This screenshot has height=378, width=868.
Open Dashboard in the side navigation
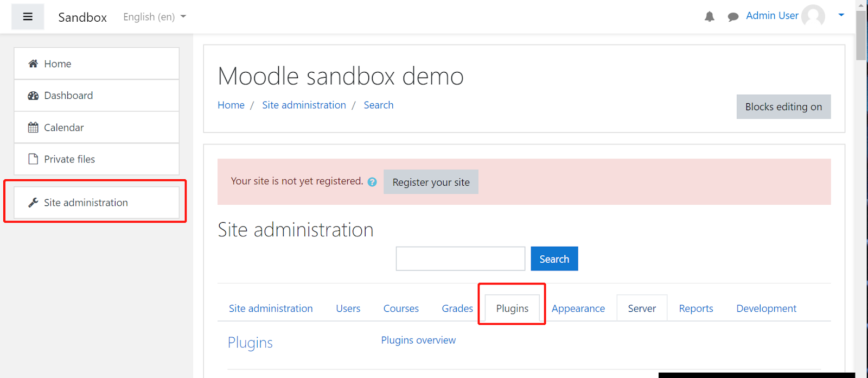[97, 96]
